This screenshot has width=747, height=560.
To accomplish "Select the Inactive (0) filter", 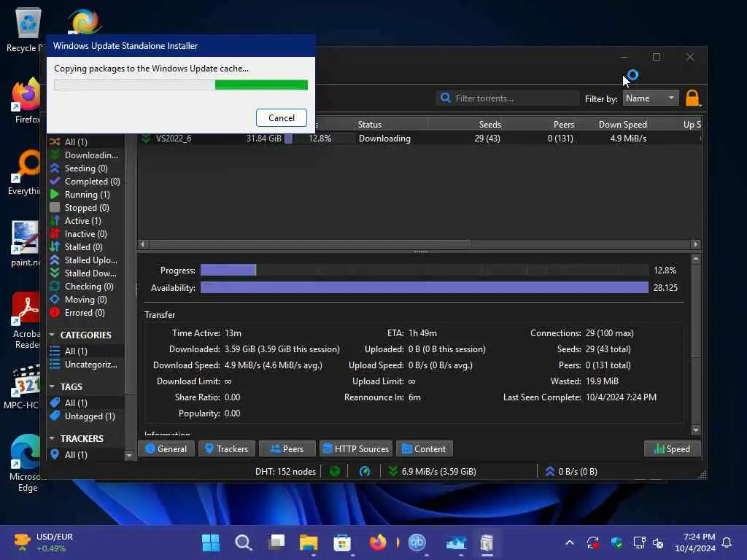I will tap(85, 234).
